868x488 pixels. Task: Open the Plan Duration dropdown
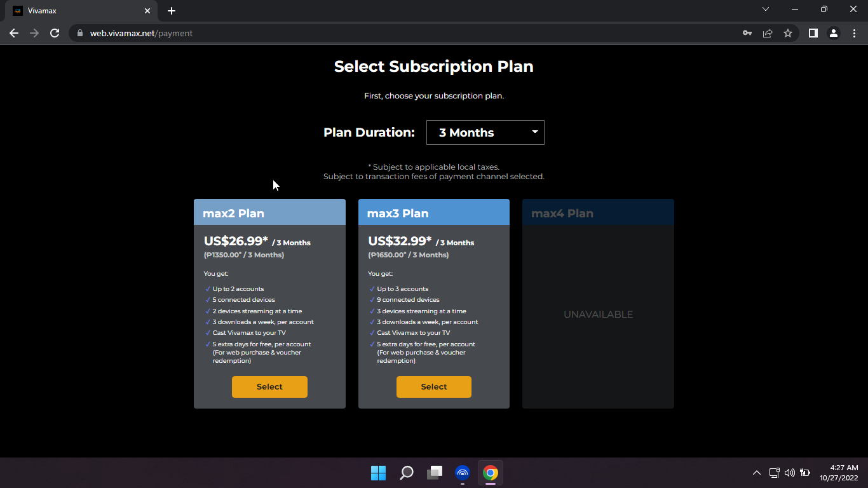(485, 132)
